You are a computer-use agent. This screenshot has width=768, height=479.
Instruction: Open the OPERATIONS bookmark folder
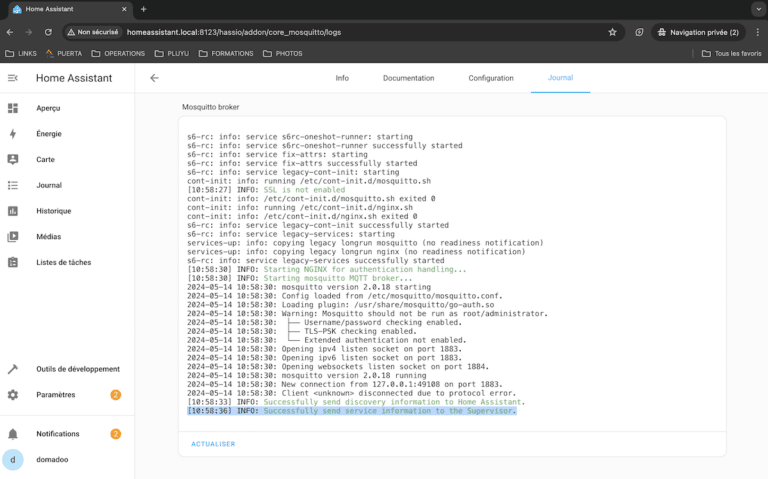pos(119,53)
